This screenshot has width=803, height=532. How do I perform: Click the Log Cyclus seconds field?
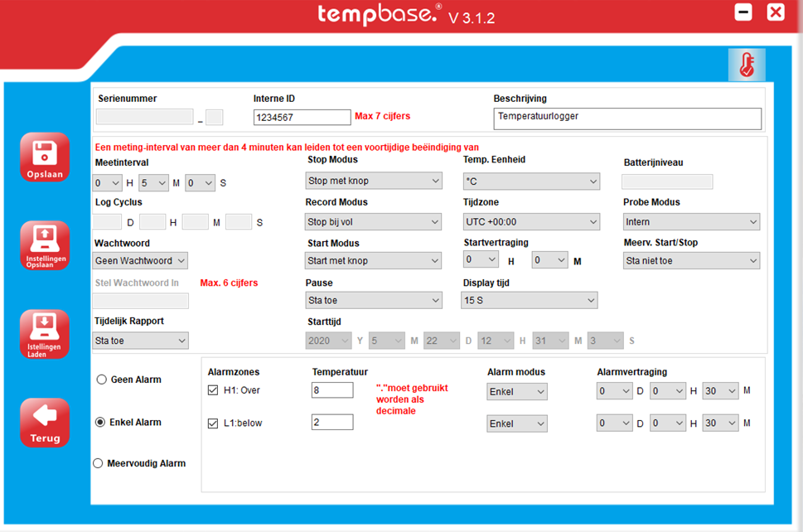pos(239,222)
